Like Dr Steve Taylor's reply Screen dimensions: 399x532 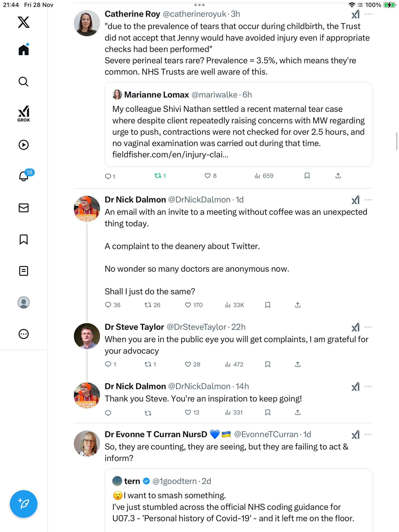[x=188, y=364]
